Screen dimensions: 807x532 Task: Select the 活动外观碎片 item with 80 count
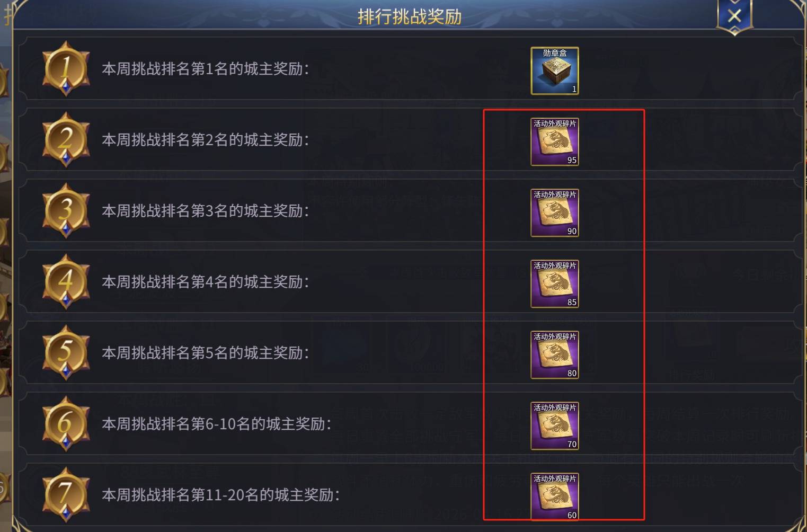[555, 355]
